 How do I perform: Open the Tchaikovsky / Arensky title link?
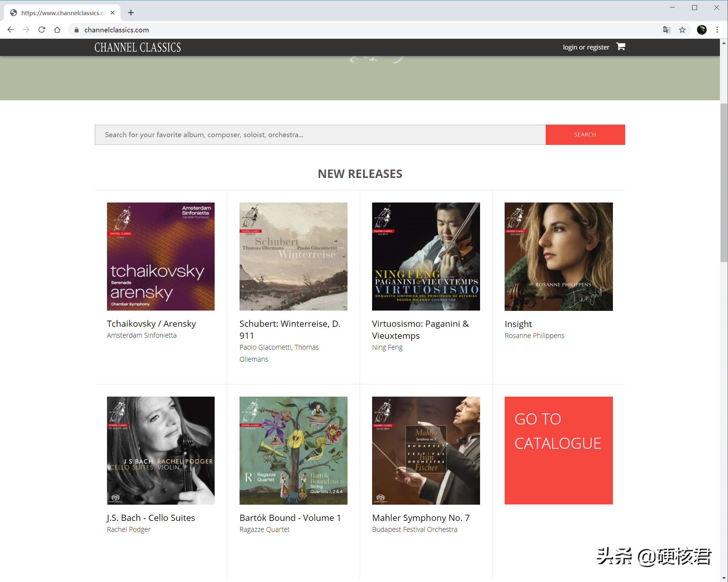click(151, 324)
